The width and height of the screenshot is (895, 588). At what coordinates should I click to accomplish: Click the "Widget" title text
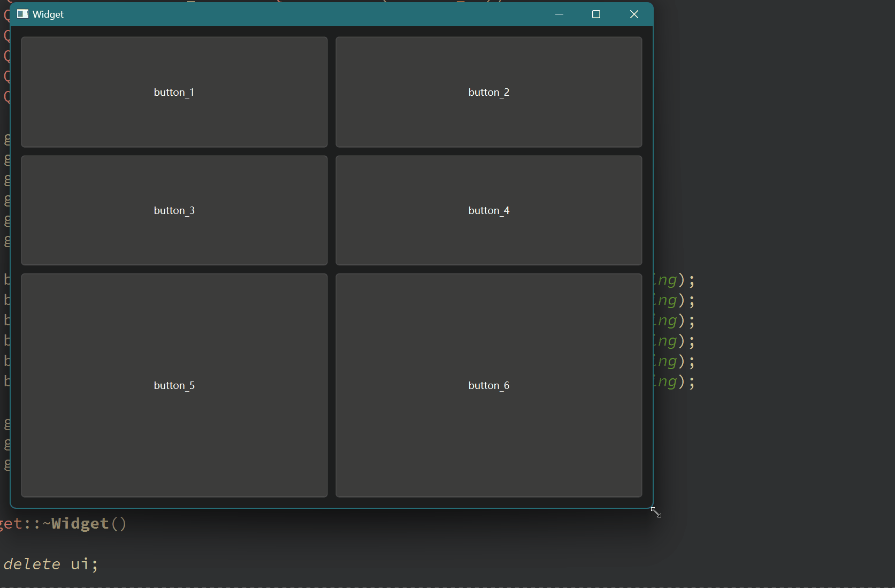48,14
